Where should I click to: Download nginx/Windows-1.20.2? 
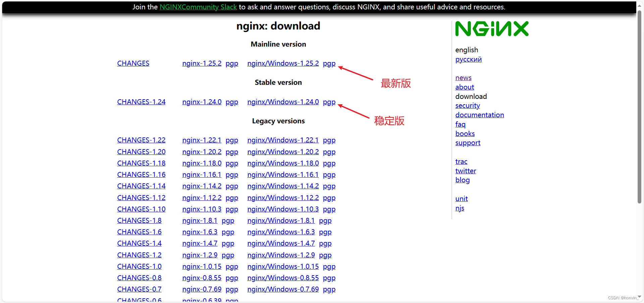tap(283, 152)
